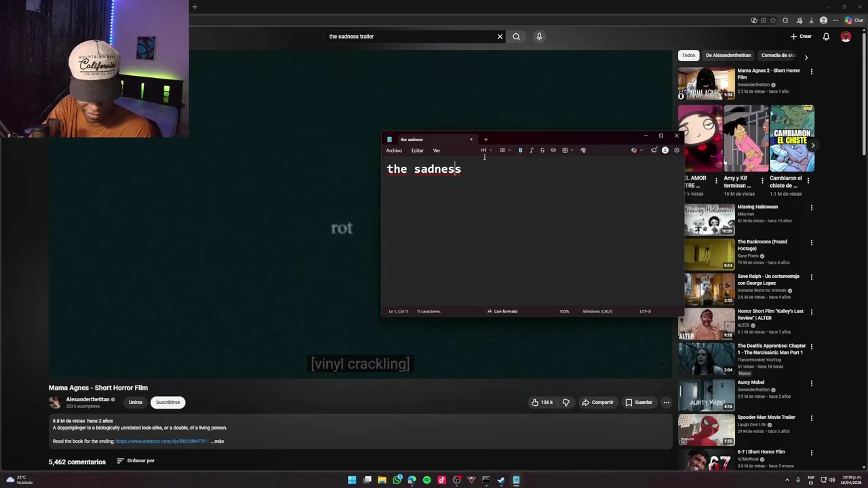Open the Editar menu in Notepad
Viewport: 868px width, 488px height.
(417, 150)
